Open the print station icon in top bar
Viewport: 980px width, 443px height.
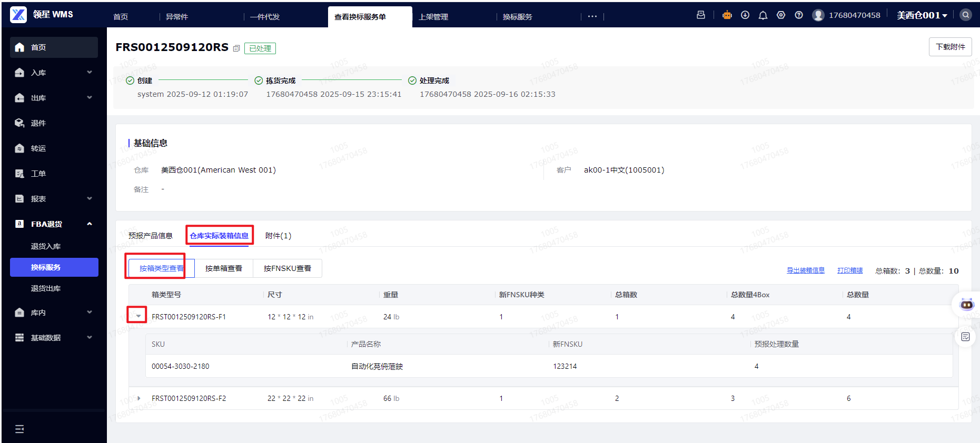point(701,15)
